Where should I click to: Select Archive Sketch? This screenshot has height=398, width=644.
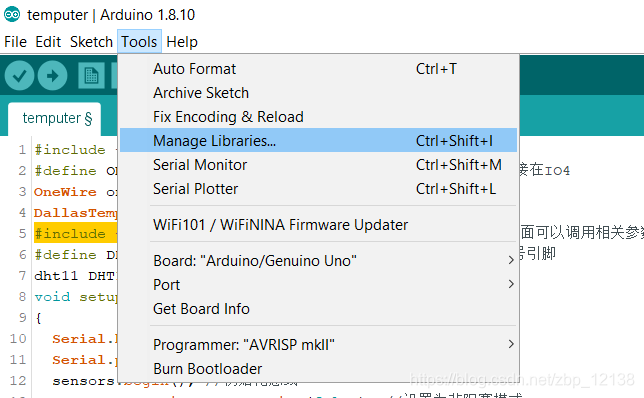pos(318,93)
